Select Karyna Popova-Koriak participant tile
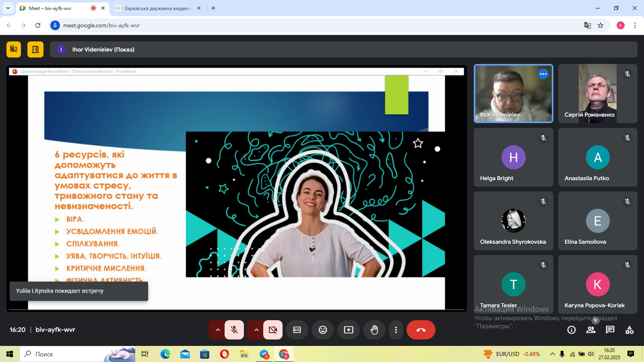 (598, 284)
